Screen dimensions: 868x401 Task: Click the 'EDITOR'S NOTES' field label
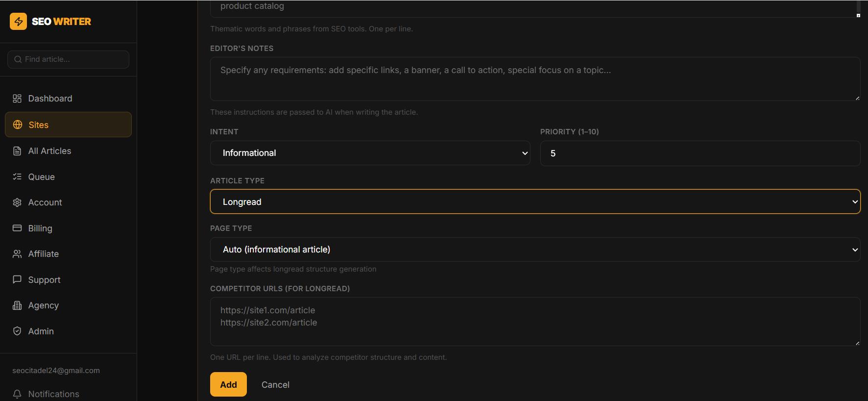[241, 49]
